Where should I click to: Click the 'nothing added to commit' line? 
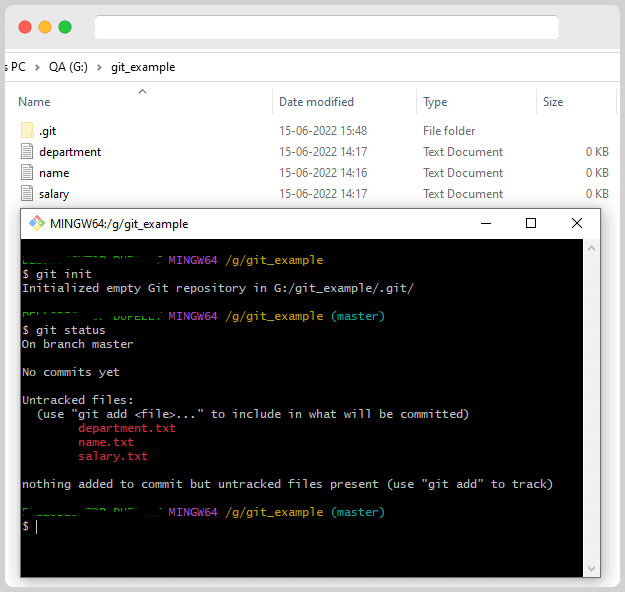[x=287, y=484]
